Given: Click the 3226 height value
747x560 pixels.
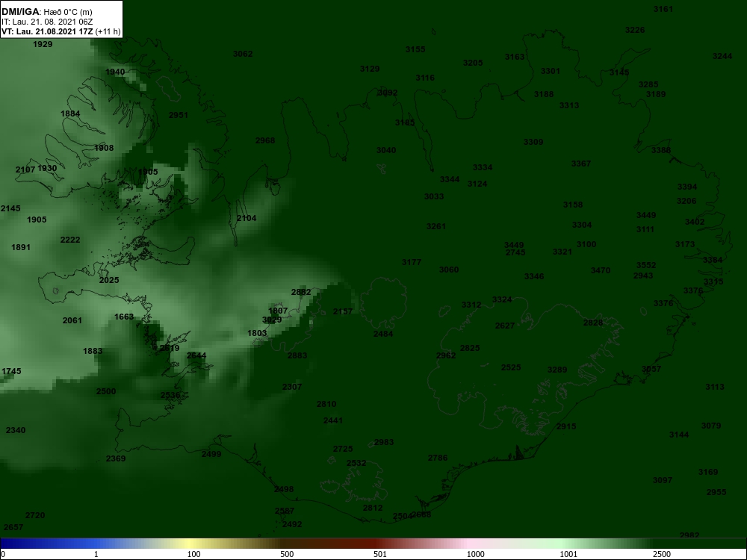Looking at the screenshot, I should coord(634,30).
